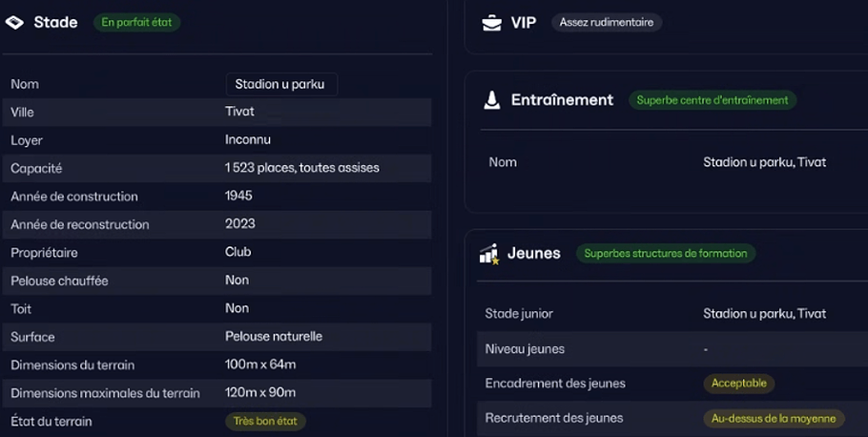Click the Loyer label
The image size is (868, 437).
pyautogui.click(x=27, y=140)
